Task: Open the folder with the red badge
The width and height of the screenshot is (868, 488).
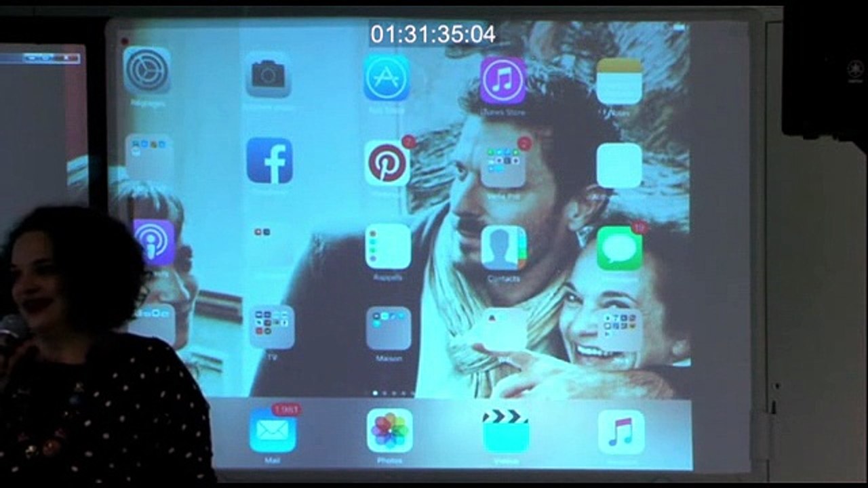Action: click(504, 165)
